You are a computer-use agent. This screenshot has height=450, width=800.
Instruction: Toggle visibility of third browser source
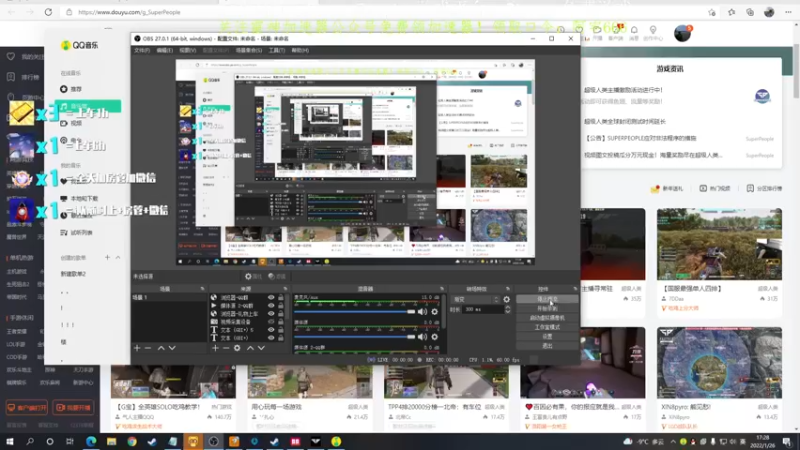click(271, 314)
